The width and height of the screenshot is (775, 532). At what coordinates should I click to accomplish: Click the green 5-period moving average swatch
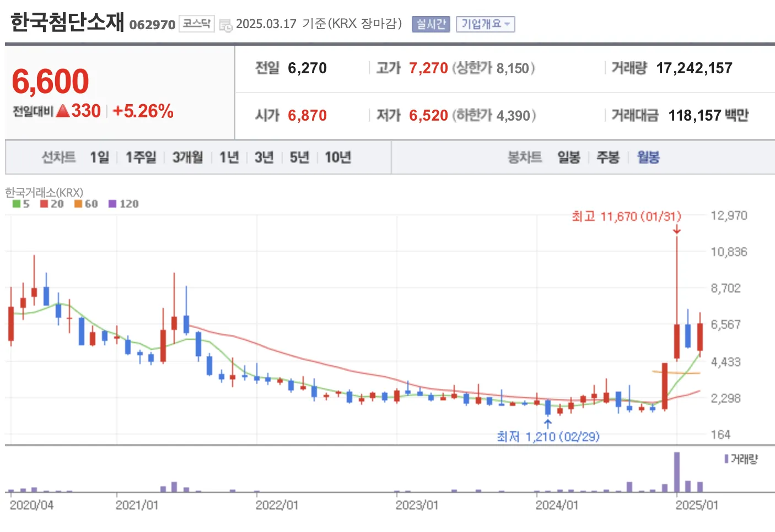click(x=17, y=204)
